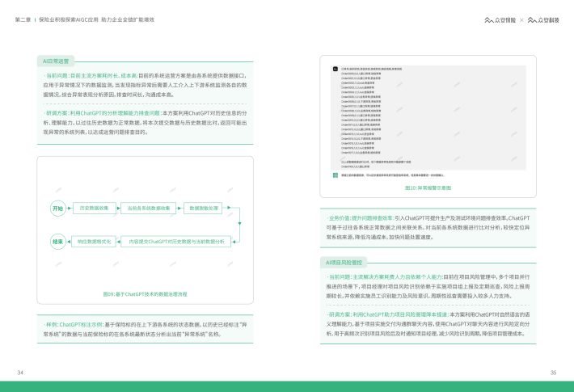This screenshot has width=574, height=392.
Task: Click page number 35
Action: click(553, 373)
